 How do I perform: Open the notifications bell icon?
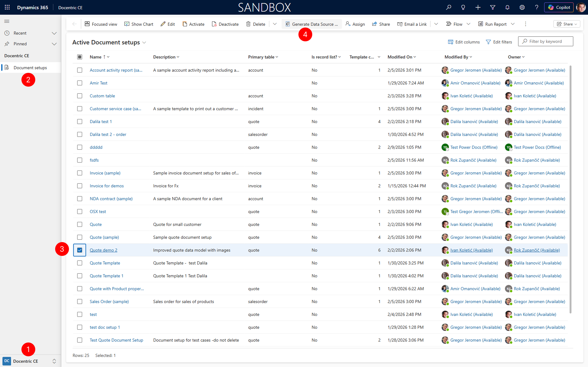[x=507, y=7]
